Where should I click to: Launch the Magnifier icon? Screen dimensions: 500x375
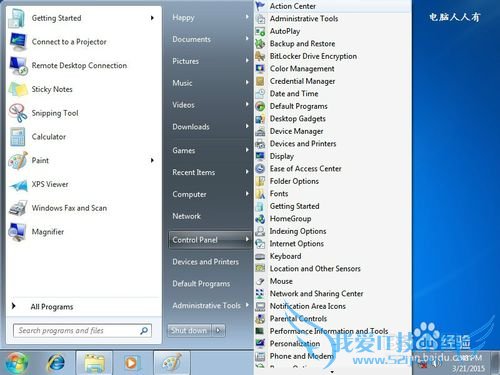click(x=18, y=232)
